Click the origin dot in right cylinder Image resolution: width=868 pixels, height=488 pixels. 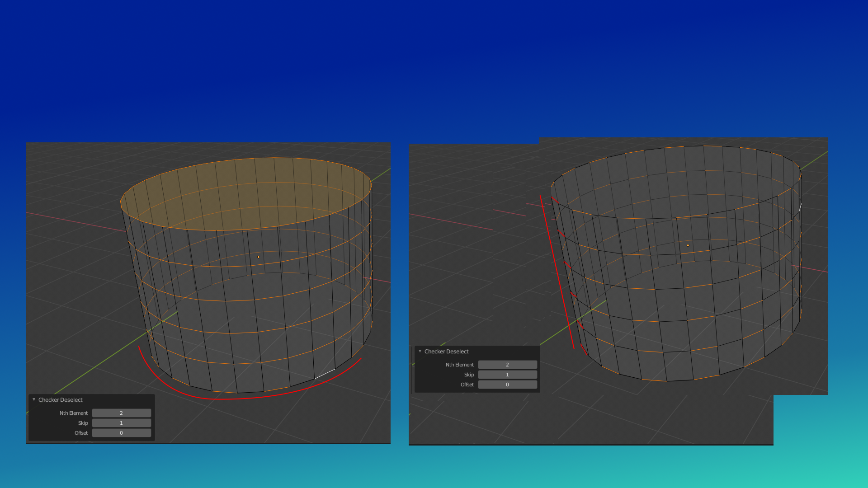(x=688, y=245)
